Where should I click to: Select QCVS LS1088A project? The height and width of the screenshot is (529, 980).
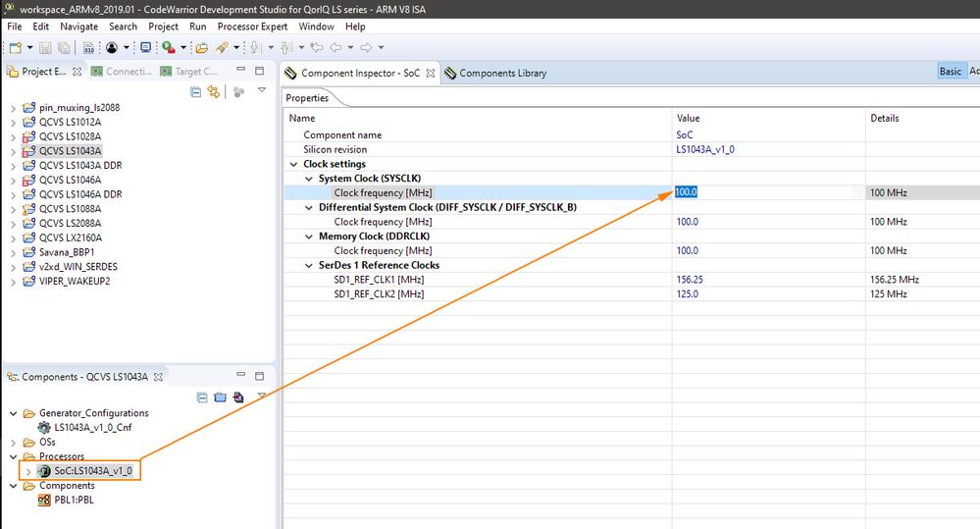pyautogui.click(x=70, y=209)
